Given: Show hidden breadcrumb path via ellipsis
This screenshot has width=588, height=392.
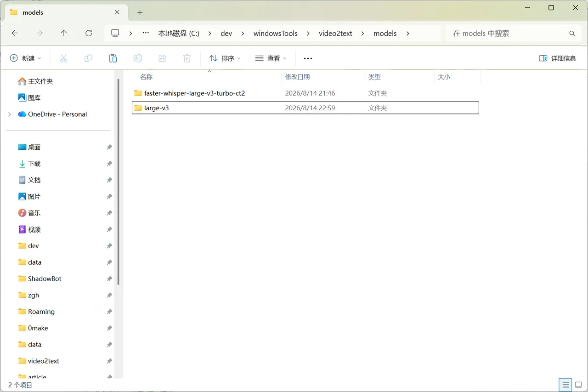Looking at the screenshot, I should (146, 33).
